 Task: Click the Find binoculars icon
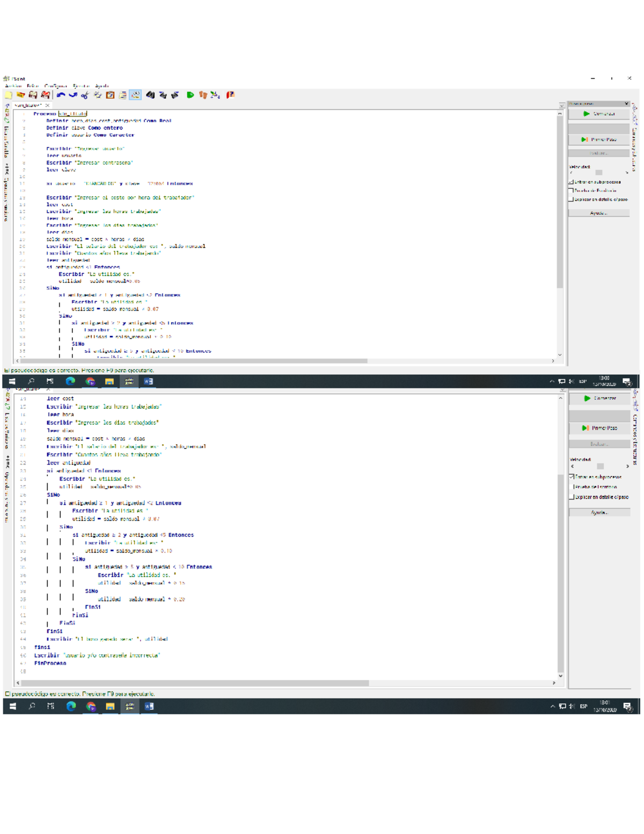tap(150, 95)
